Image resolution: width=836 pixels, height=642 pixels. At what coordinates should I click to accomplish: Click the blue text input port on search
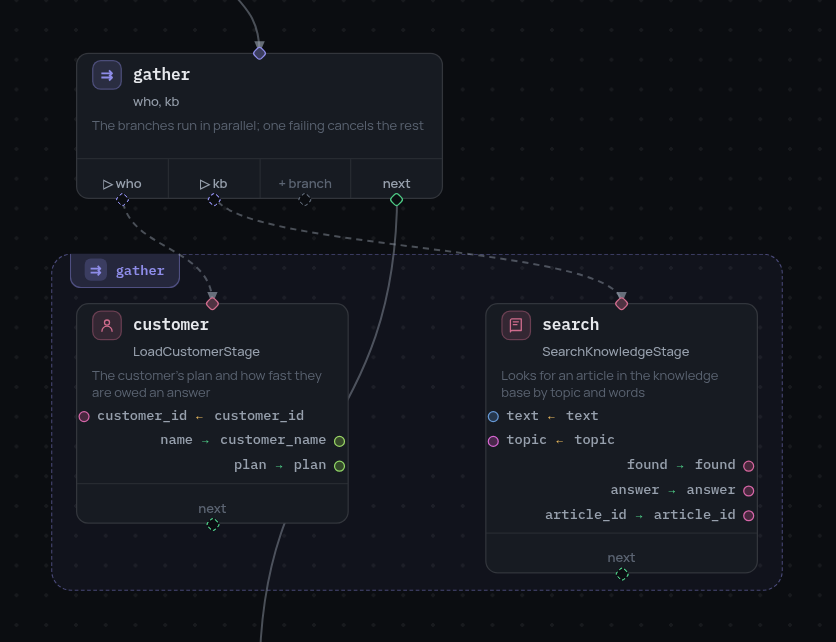coord(493,416)
